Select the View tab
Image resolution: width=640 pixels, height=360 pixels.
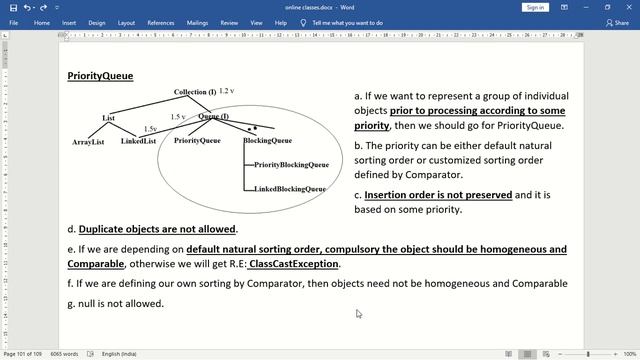tap(256, 23)
